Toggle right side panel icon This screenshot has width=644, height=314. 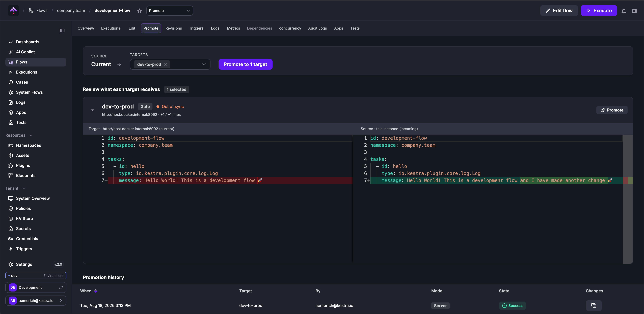point(634,11)
